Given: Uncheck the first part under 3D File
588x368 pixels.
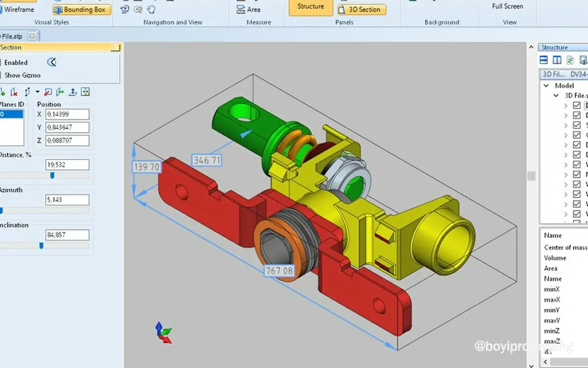Looking at the screenshot, I should pyautogui.click(x=576, y=105).
